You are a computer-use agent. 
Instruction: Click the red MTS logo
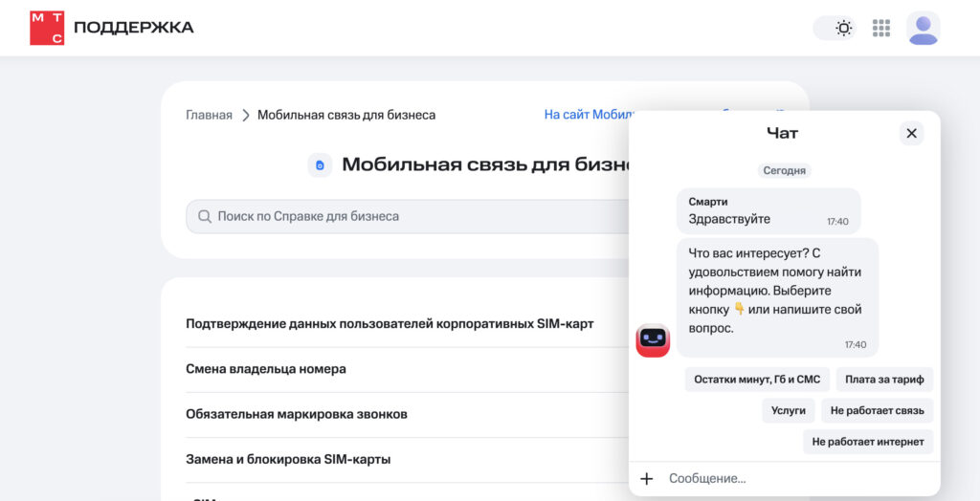click(x=47, y=28)
